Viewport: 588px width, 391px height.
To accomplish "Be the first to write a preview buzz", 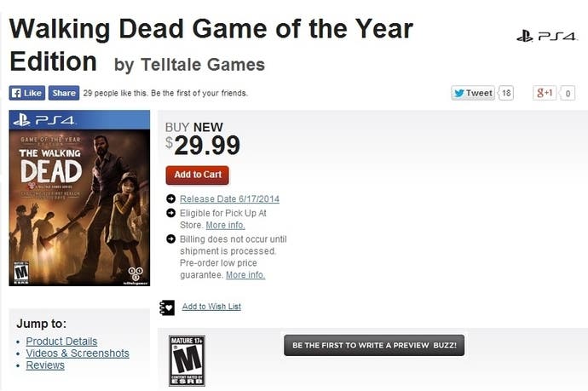I will tap(374, 345).
